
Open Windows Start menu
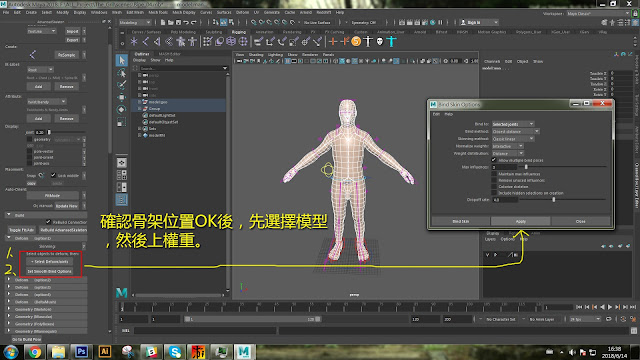point(10,352)
